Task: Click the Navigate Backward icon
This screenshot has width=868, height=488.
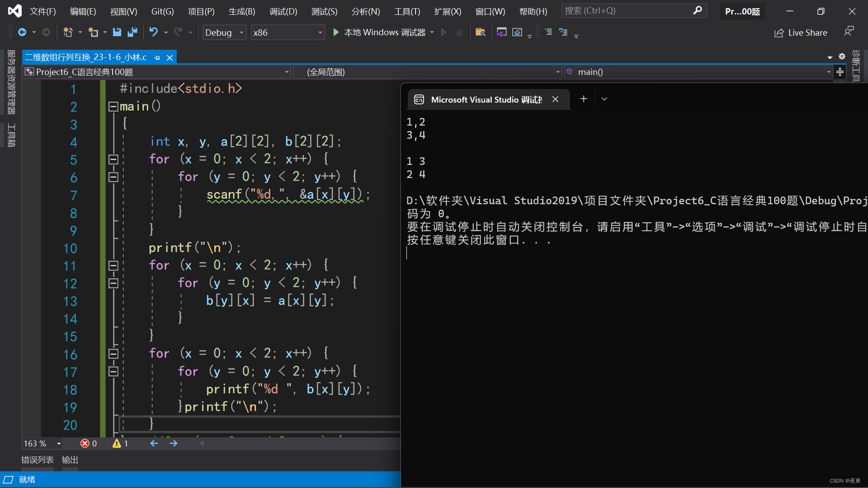Action: point(22,32)
